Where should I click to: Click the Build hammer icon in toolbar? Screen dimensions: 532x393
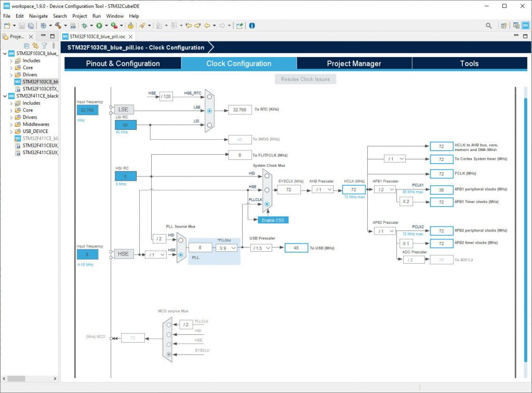58,25
